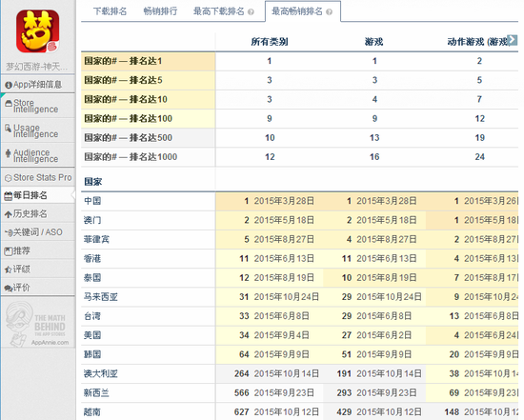Open Usage Intelligence magnifier icon
The height and width of the screenshot is (420, 524).
[x=8, y=128]
